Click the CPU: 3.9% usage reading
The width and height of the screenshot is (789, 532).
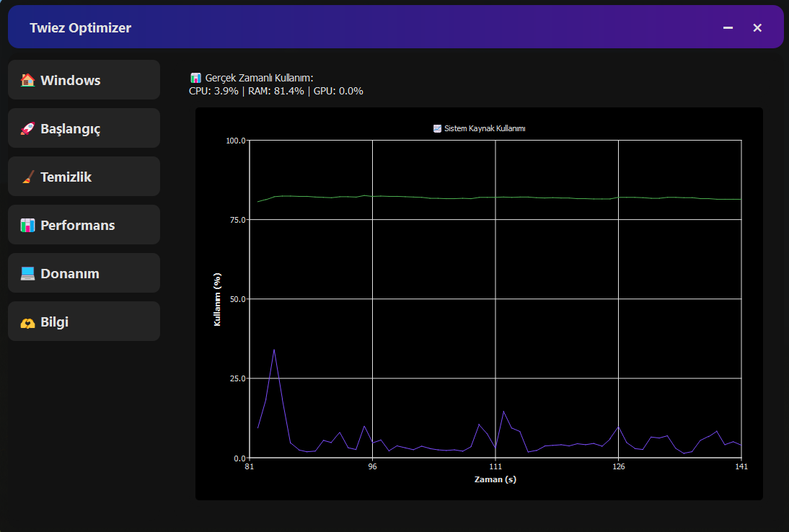(x=213, y=91)
